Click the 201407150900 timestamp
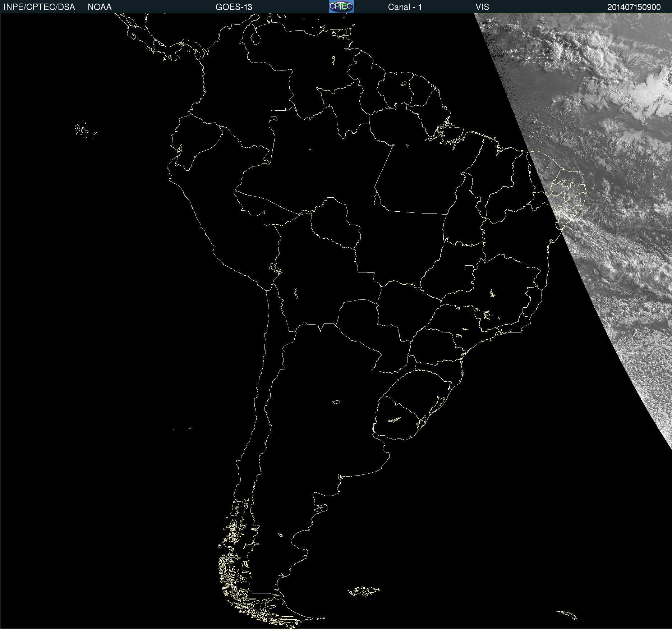This screenshot has width=672, height=629. (x=634, y=7)
